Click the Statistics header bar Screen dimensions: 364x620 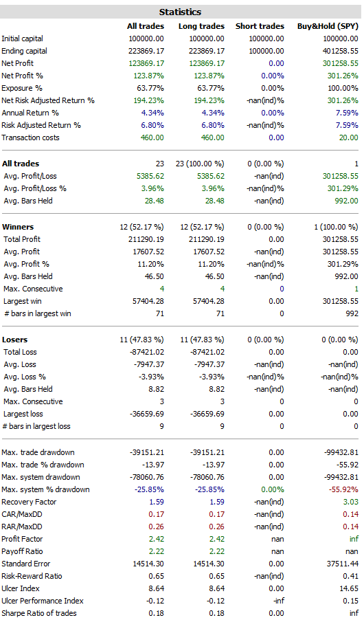click(181, 12)
